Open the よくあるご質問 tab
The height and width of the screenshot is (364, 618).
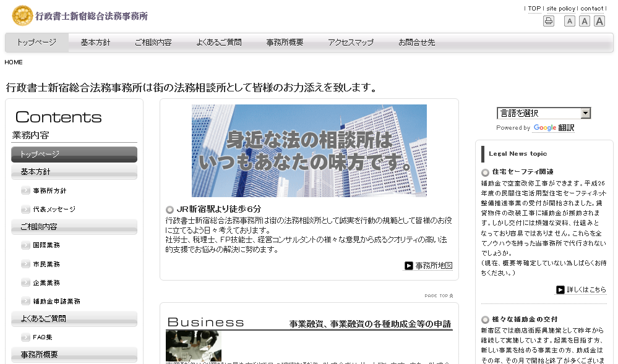click(220, 43)
